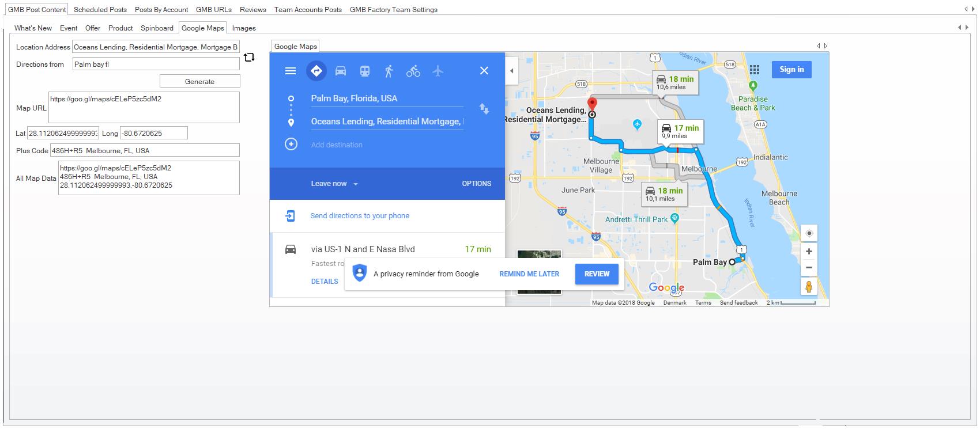
Task: Click the red destination pin on map
Action: point(591,105)
